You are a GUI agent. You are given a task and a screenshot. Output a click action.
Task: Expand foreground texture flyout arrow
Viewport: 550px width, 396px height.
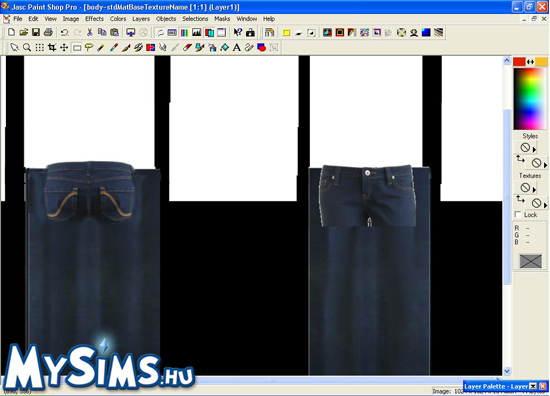click(x=534, y=189)
